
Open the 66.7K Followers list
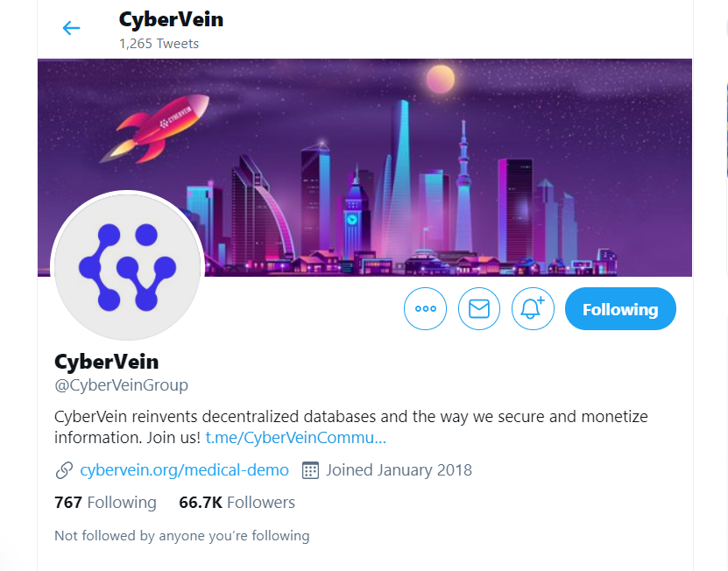237,503
